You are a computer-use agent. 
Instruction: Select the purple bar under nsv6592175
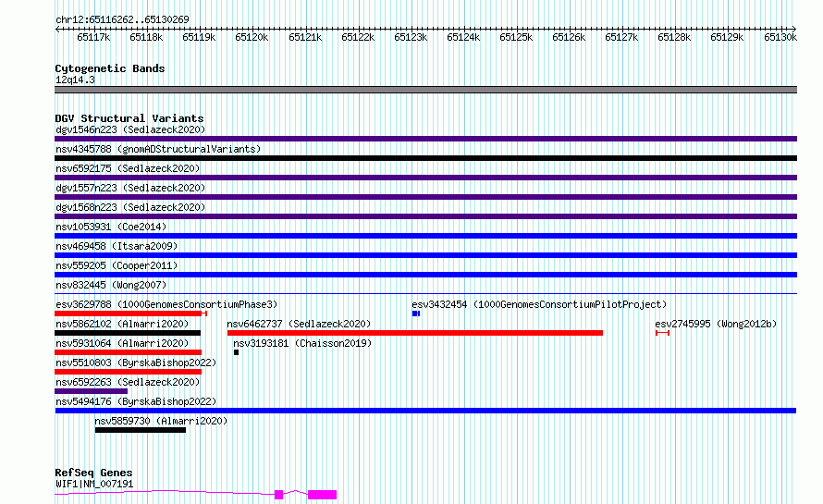[425, 178]
